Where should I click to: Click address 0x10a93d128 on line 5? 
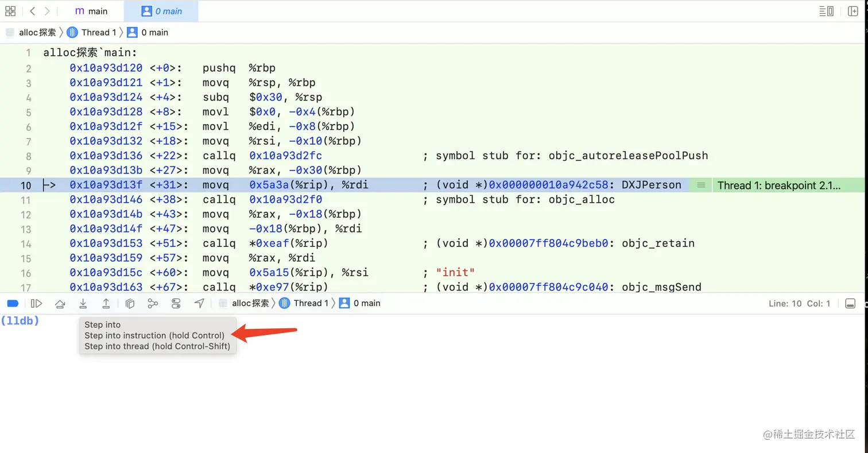click(x=106, y=112)
